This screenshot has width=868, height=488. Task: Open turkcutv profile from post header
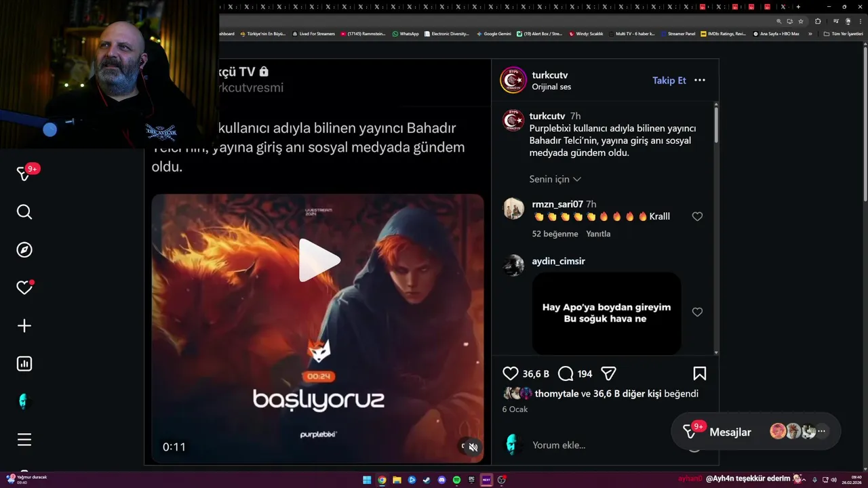[x=550, y=75]
